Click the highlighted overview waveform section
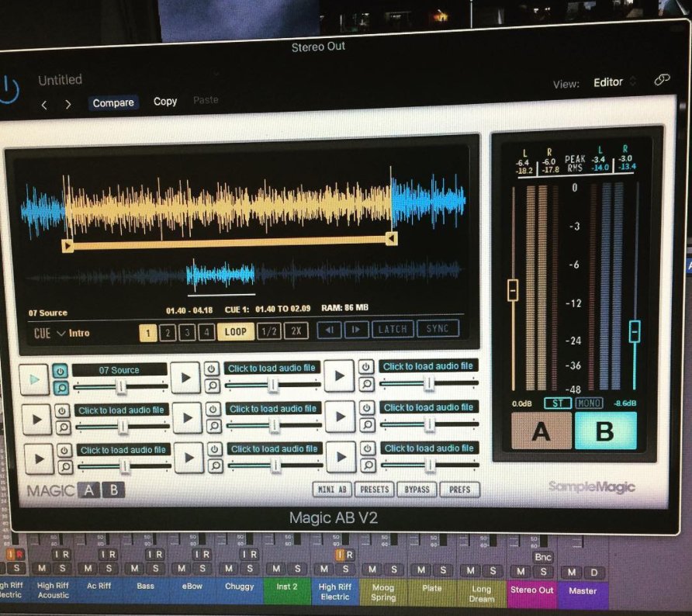The image size is (692, 616). coord(220,274)
